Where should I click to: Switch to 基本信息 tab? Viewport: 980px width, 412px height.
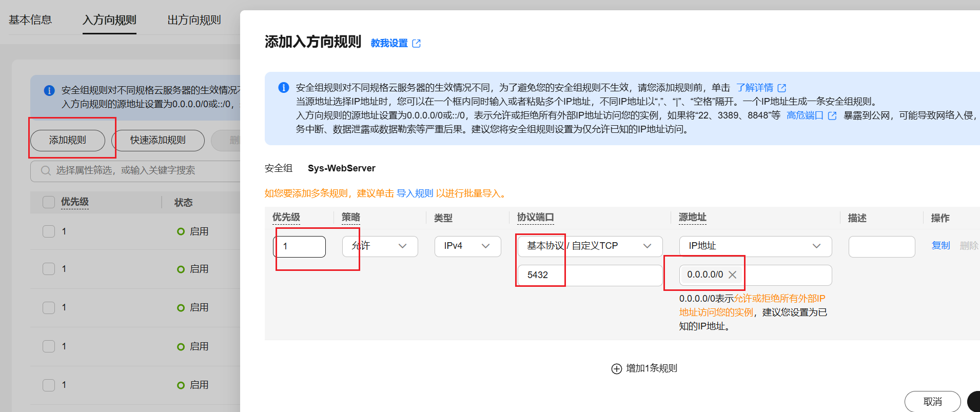coord(30,20)
